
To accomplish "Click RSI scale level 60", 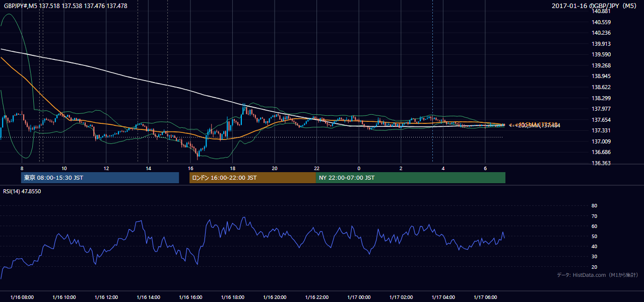I will (x=594, y=226).
